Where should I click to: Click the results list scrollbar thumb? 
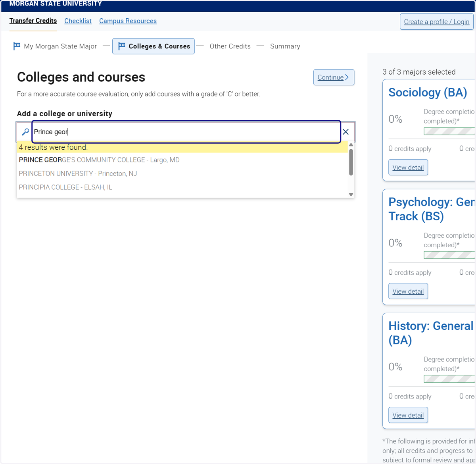tap(351, 162)
